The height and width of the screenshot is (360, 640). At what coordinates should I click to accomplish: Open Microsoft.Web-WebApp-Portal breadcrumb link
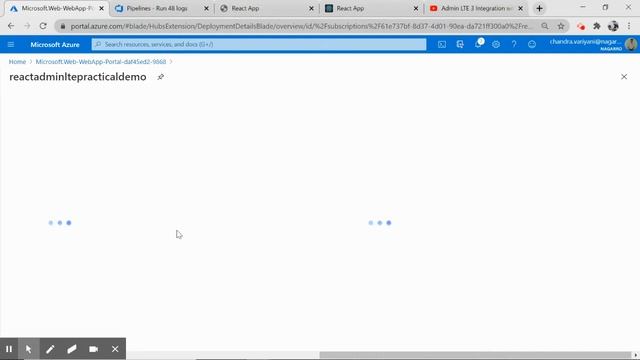pos(101,62)
